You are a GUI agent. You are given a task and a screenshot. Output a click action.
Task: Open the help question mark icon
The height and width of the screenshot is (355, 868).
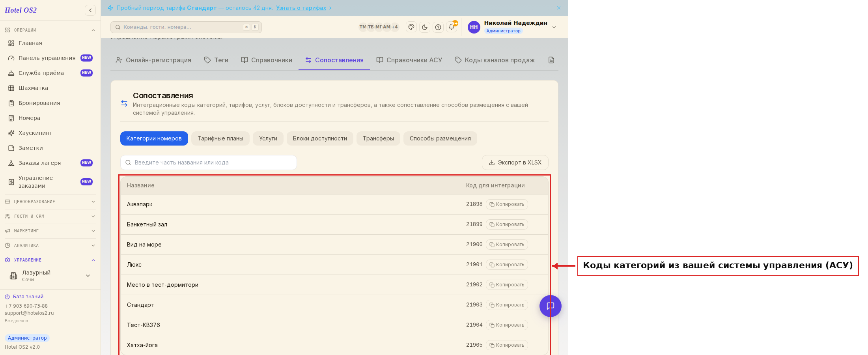point(438,27)
